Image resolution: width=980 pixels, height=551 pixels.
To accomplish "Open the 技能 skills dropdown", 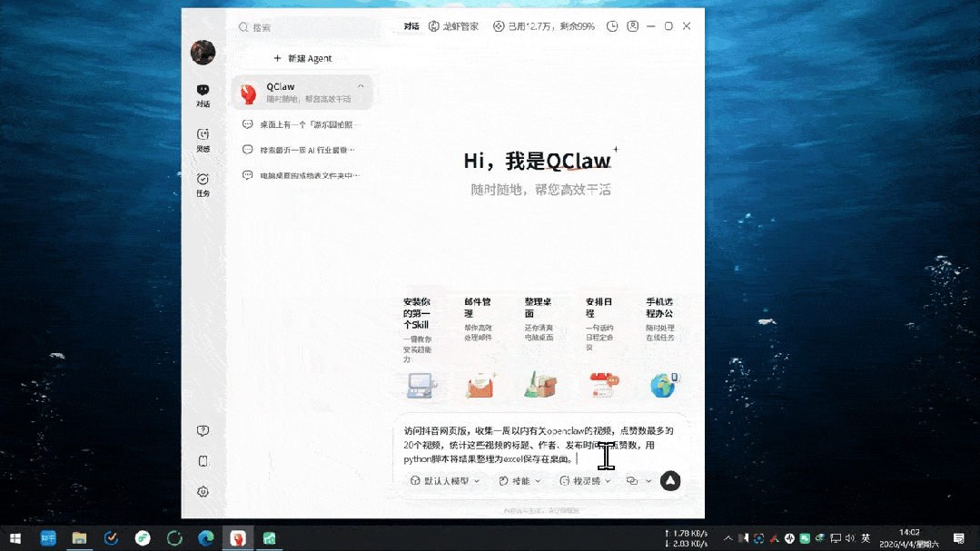I will tap(520, 481).
